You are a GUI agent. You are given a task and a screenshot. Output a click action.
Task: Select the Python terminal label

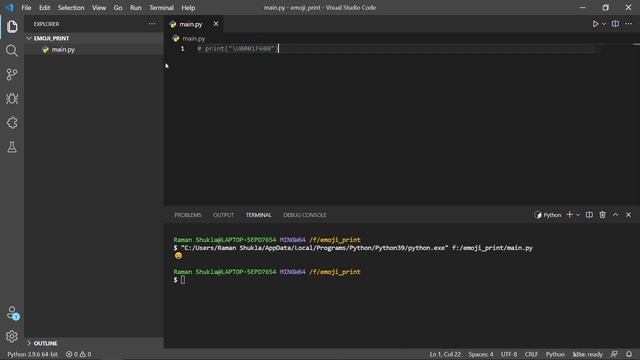pos(548,215)
